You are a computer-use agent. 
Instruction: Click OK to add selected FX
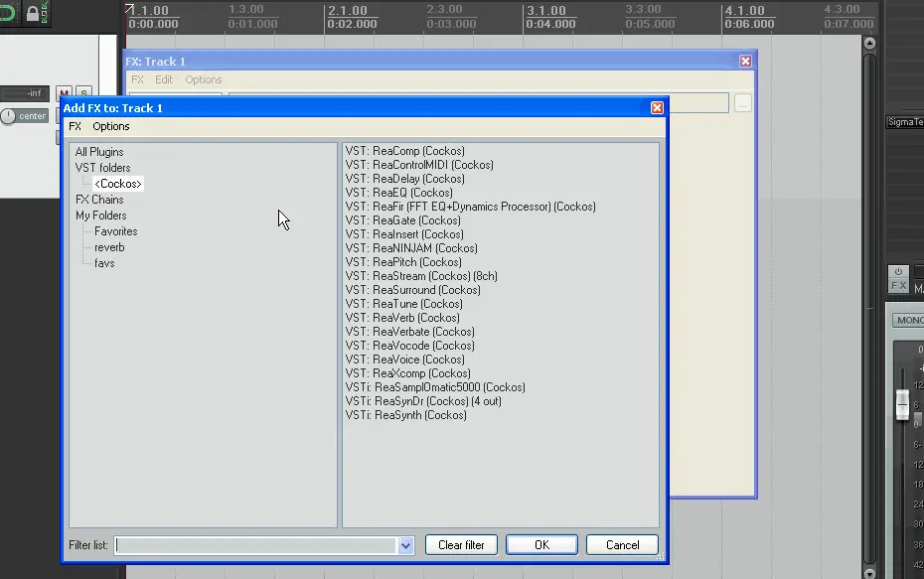541,545
